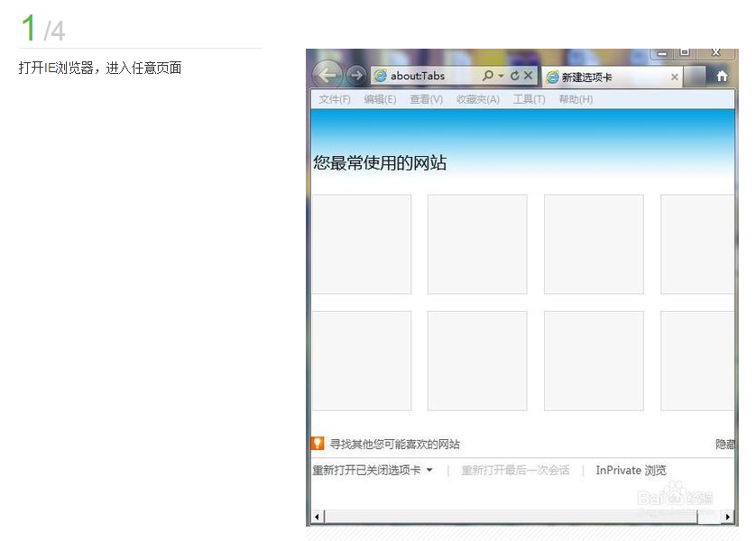Screen dimensions: 756x541
Task: Click the search magnifier in address bar
Action: click(x=488, y=76)
